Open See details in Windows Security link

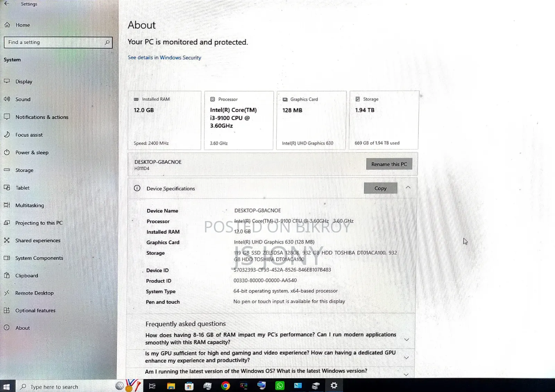click(x=164, y=58)
